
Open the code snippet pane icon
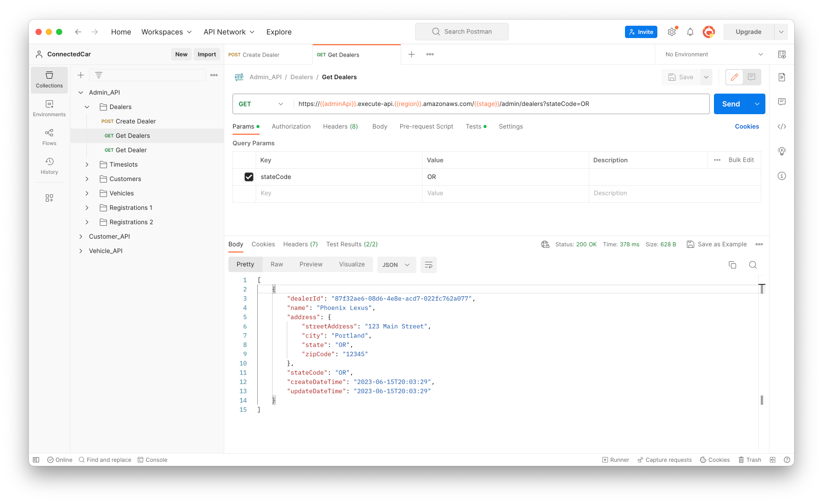tap(782, 127)
